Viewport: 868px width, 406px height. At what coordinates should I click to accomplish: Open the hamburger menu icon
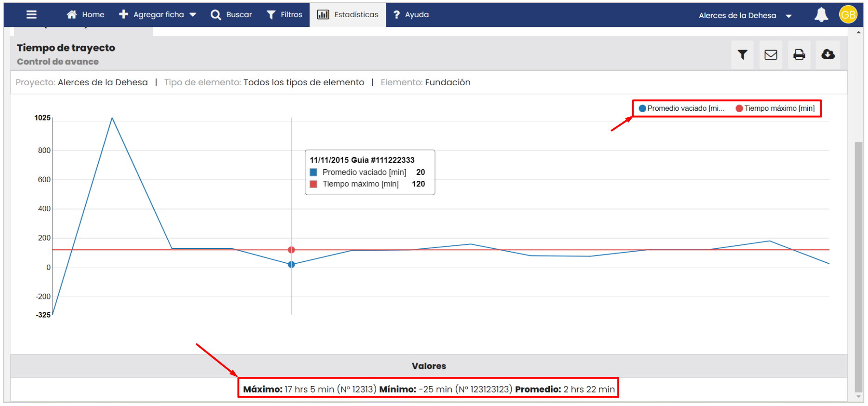click(x=31, y=15)
